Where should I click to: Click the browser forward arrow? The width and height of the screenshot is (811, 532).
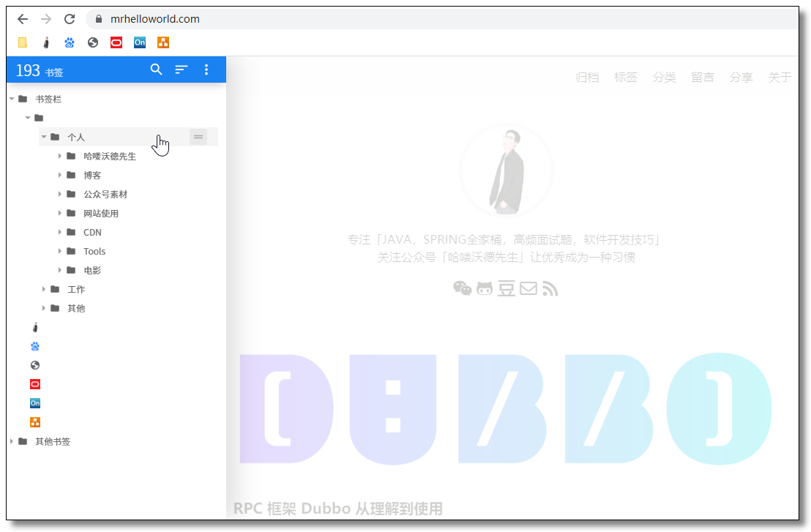(46, 19)
